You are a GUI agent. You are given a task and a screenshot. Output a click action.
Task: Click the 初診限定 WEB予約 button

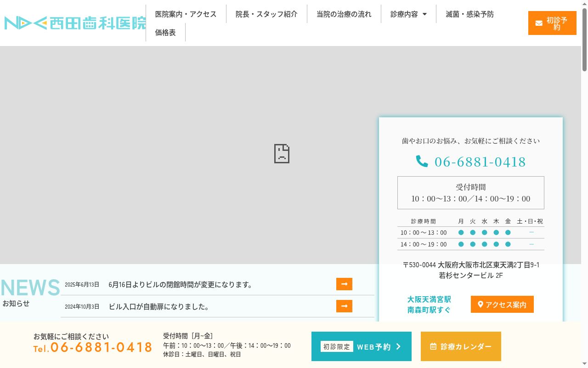point(362,346)
